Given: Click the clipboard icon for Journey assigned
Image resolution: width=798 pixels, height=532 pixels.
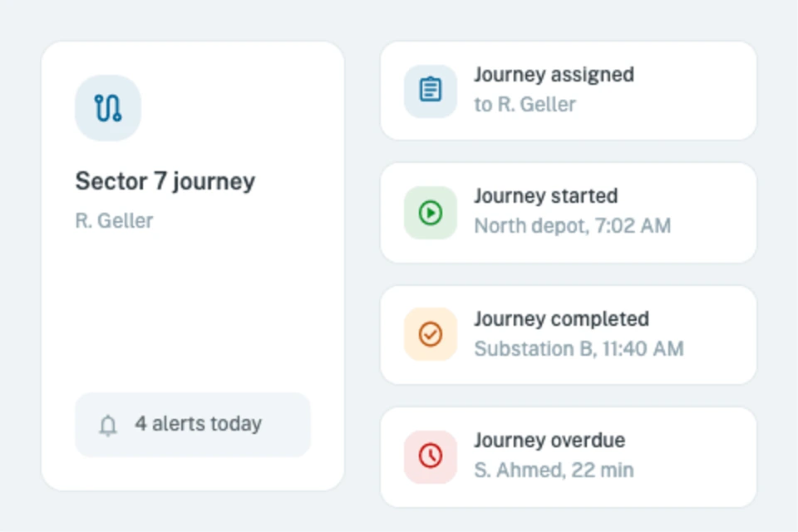Looking at the screenshot, I should pyautogui.click(x=430, y=91).
